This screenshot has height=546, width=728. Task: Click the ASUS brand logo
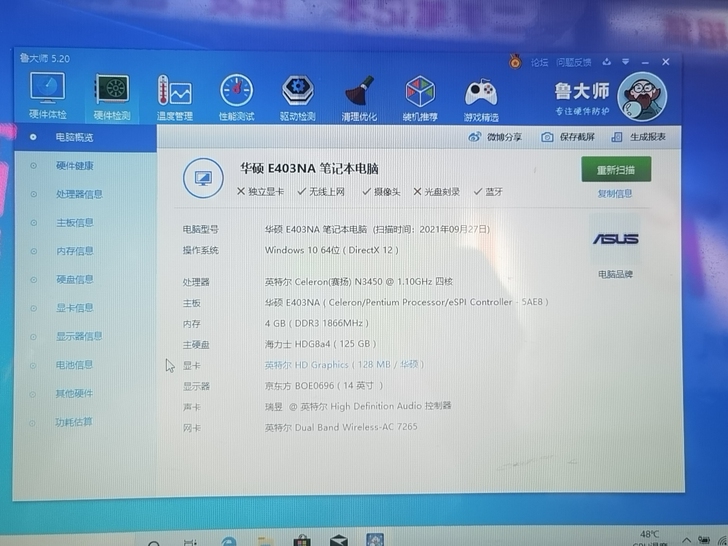click(616, 239)
